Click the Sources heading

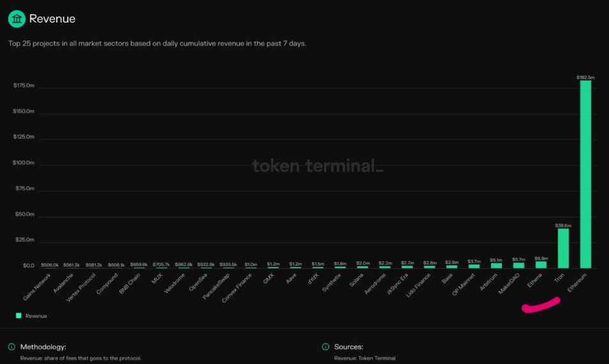pyautogui.click(x=348, y=347)
